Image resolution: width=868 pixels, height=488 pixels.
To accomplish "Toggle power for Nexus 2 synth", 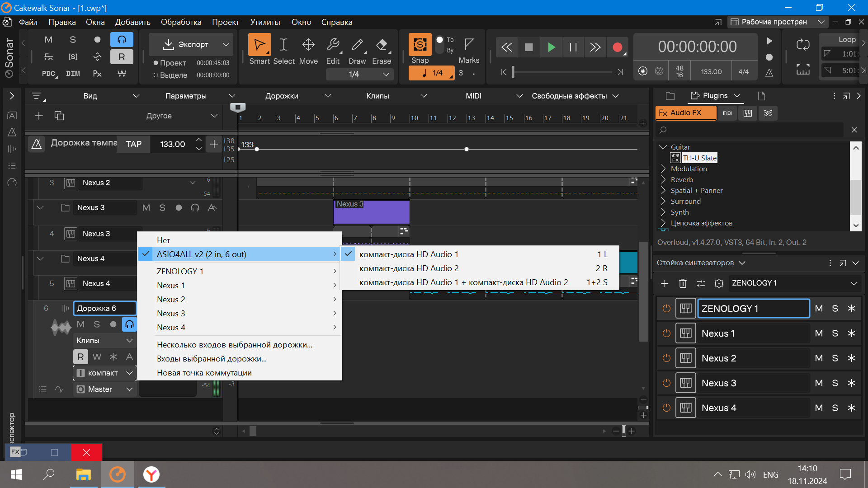I will point(666,358).
